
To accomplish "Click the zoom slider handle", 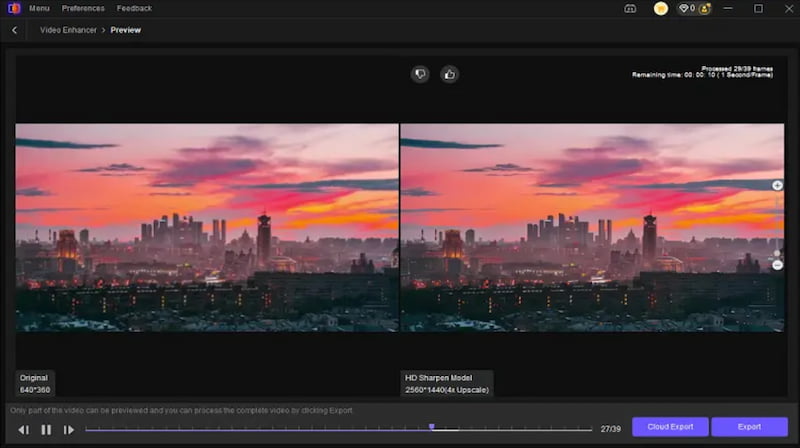I will coord(777,253).
